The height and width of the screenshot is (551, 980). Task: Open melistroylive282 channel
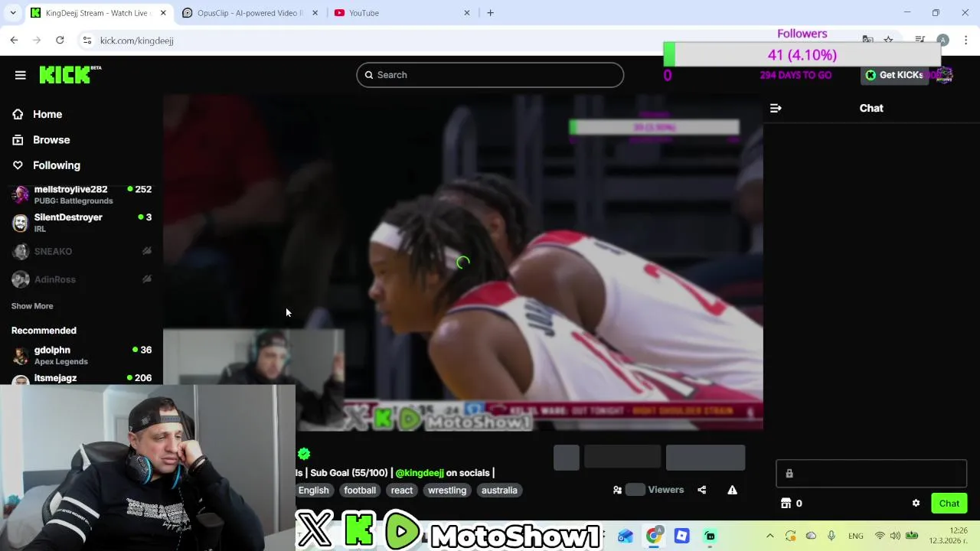point(81,194)
